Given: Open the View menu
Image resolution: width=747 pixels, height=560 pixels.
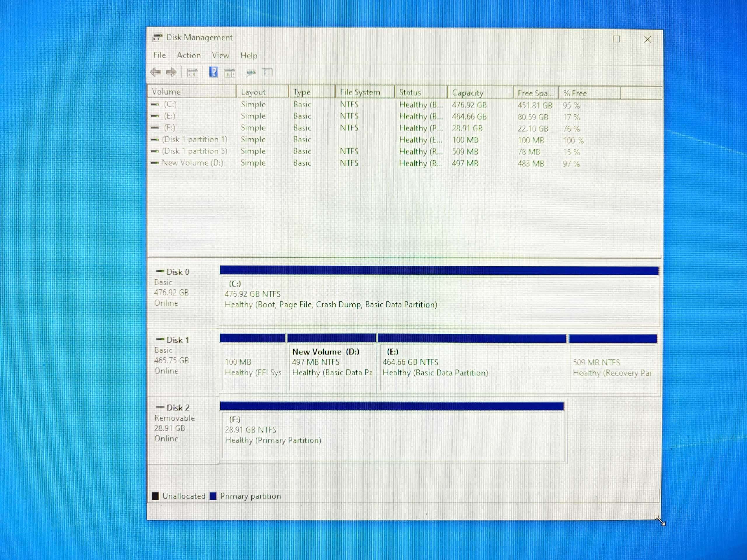Looking at the screenshot, I should point(220,55).
